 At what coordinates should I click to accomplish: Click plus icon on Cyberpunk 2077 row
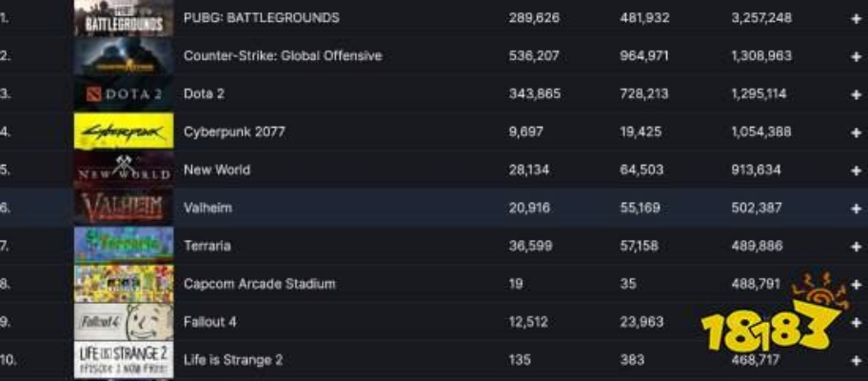(x=857, y=132)
